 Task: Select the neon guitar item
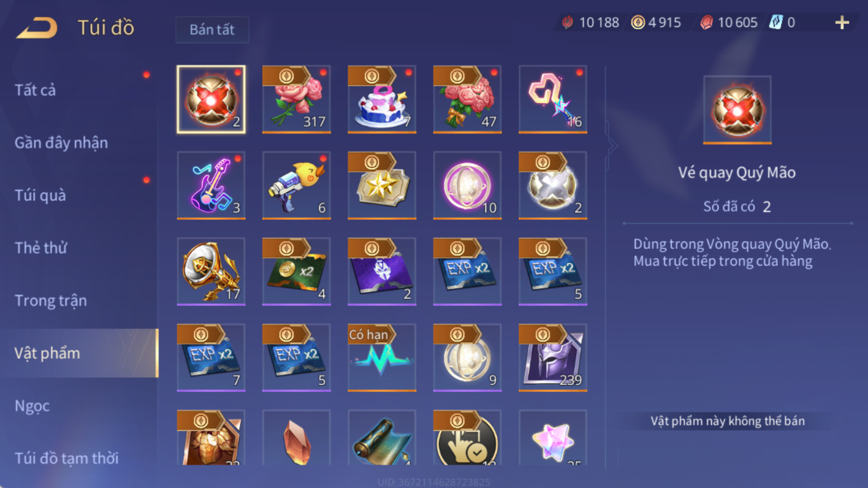211,185
